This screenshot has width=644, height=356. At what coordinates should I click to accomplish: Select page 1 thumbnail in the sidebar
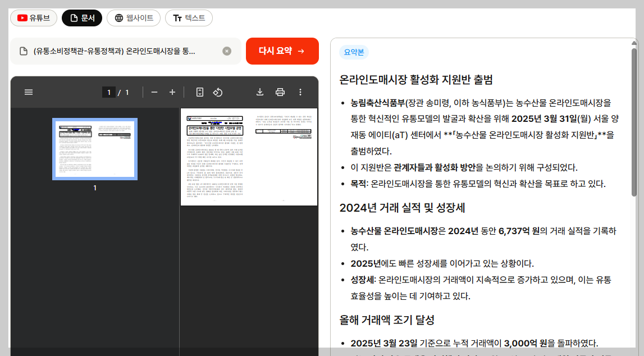pos(94,148)
